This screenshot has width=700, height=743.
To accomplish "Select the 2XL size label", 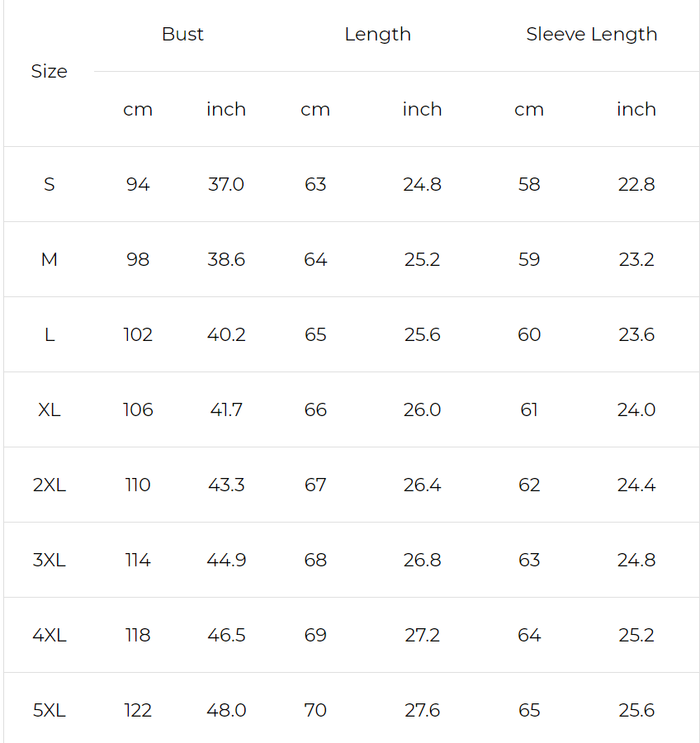I will (50, 485).
